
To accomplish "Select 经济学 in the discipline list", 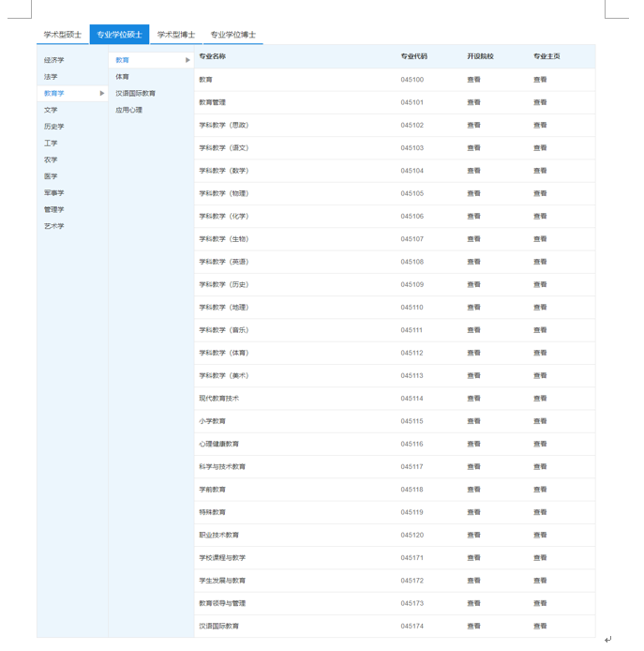I will (54, 60).
